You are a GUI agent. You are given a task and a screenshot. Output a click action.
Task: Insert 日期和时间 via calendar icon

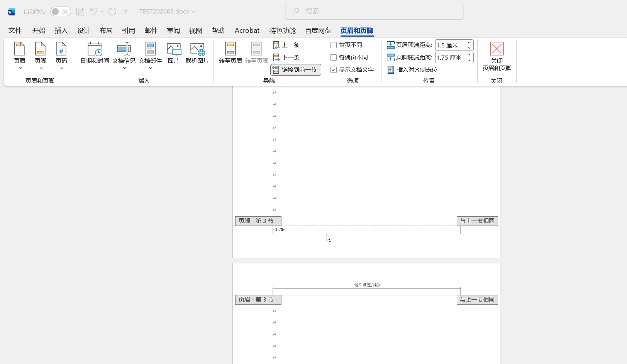(95, 49)
